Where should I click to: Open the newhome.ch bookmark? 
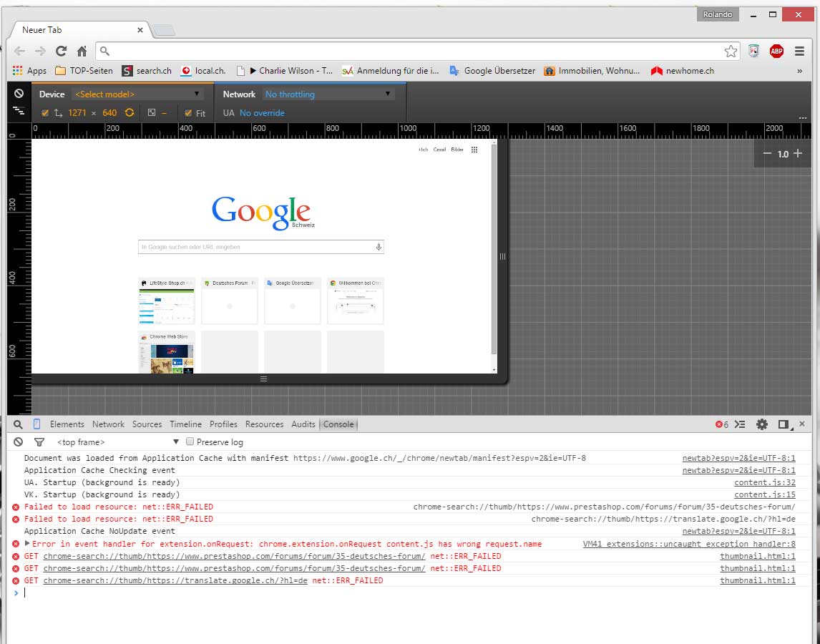[683, 71]
